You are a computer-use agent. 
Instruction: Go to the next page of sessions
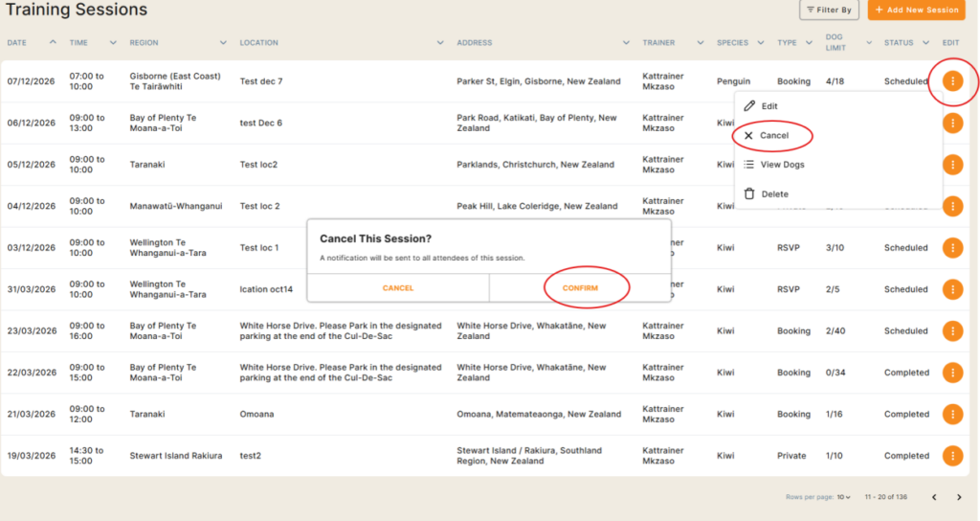pos(959,497)
